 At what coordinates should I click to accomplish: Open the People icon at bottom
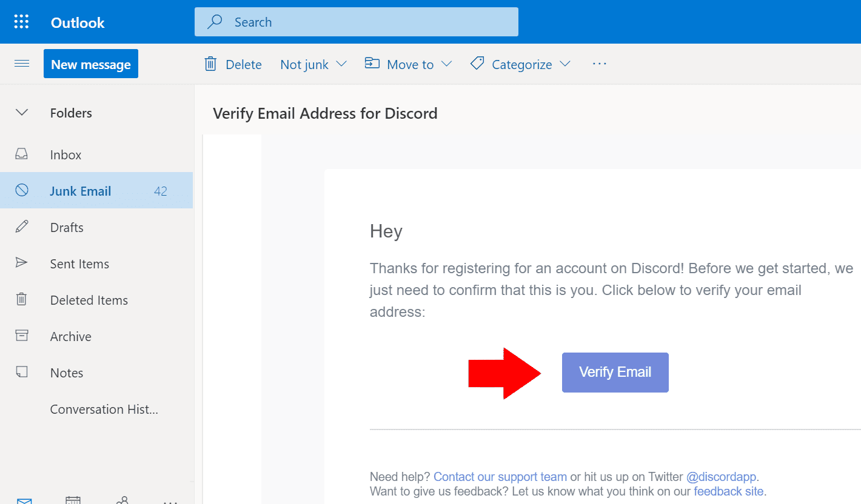(122, 500)
